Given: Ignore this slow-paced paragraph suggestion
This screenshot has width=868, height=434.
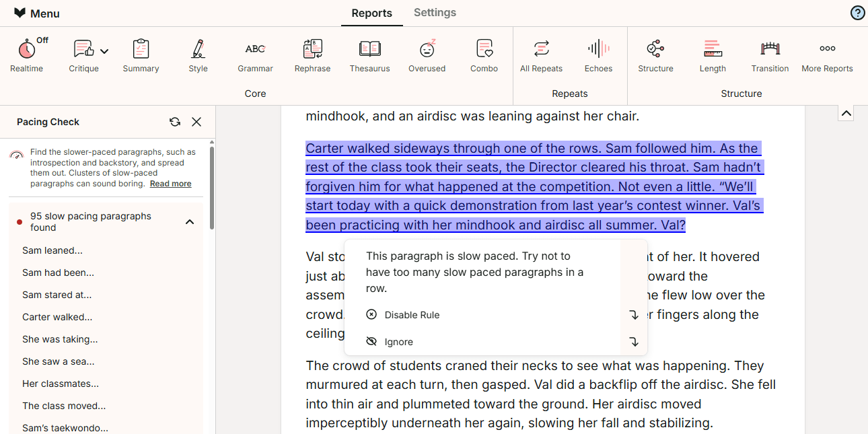Looking at the screenshot, I should pos(398,341).
